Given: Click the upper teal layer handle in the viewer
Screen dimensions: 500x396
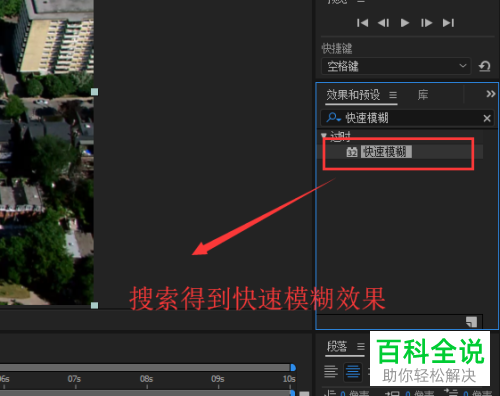Looking at the screenshot, I should tap(94, 92).
